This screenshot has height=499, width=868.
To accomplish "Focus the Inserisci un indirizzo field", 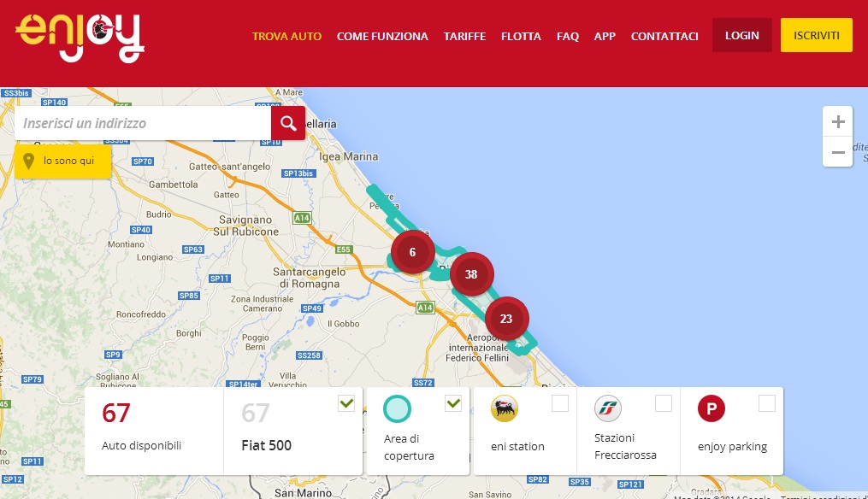I will [x=143, y=123].
